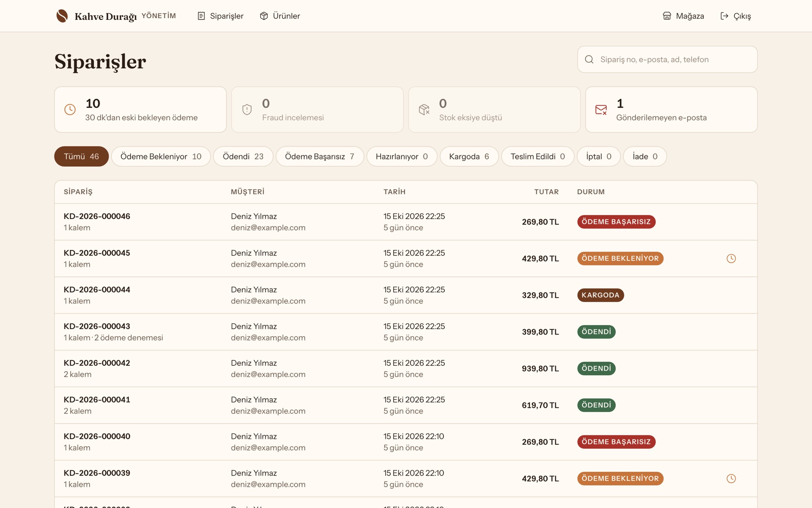Click clock icon in order KD-2026-000039 row
This screenshot has height=508, width=812.
[x=731, y=478]
